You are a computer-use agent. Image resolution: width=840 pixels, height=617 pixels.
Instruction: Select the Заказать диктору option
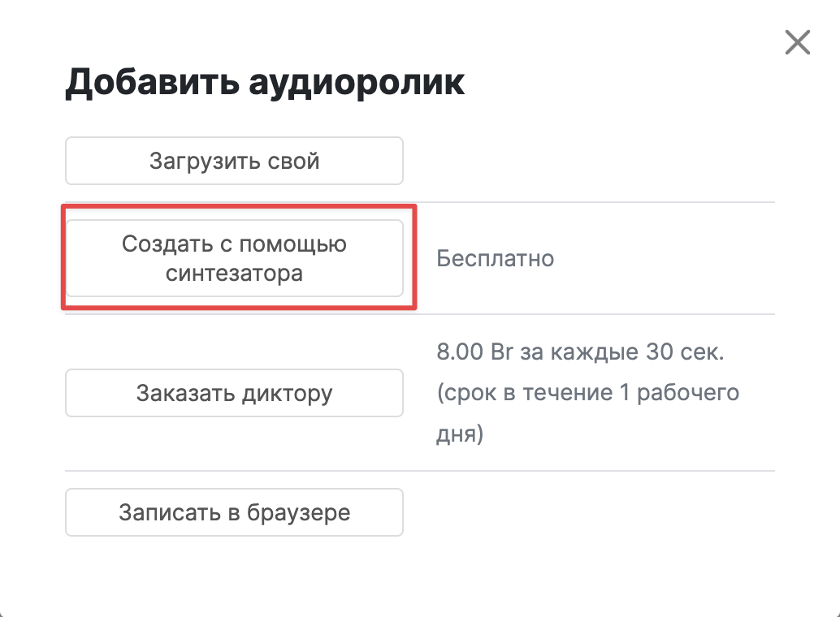[234, 393]
